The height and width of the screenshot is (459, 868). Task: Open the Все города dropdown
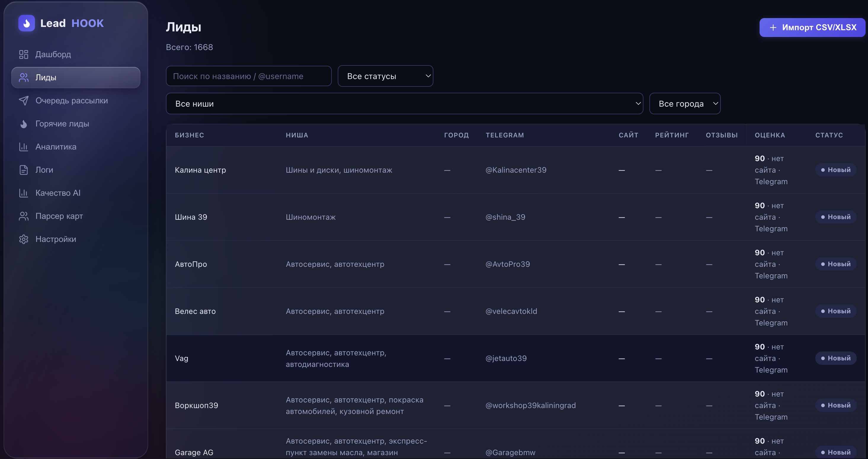tap(685, 104)
